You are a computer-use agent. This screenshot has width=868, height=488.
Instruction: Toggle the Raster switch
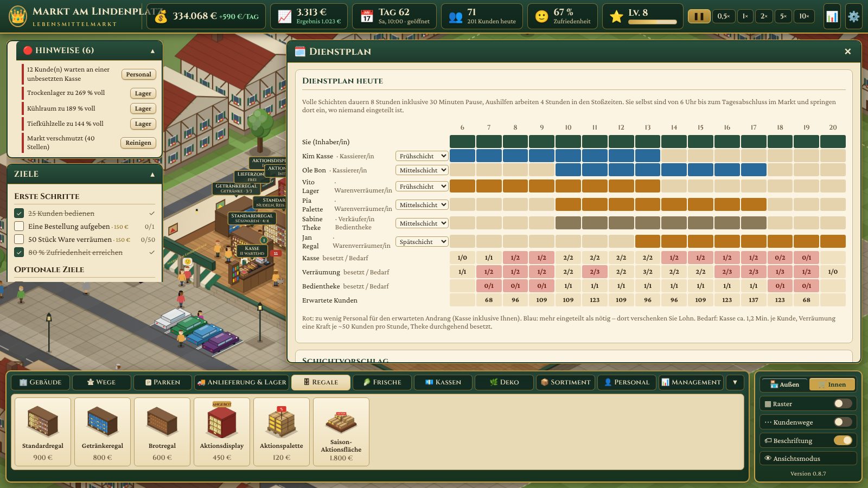tap(843, 403)
